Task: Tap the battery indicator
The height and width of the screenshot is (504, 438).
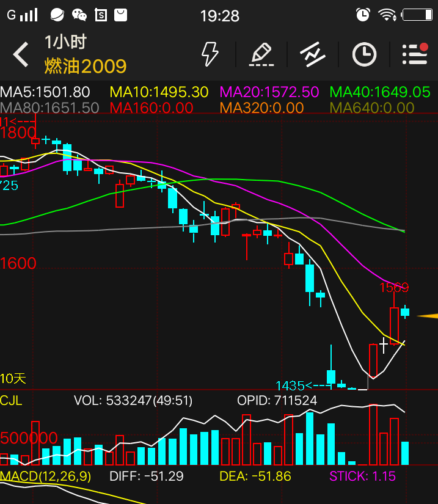Action: point(417,15)
